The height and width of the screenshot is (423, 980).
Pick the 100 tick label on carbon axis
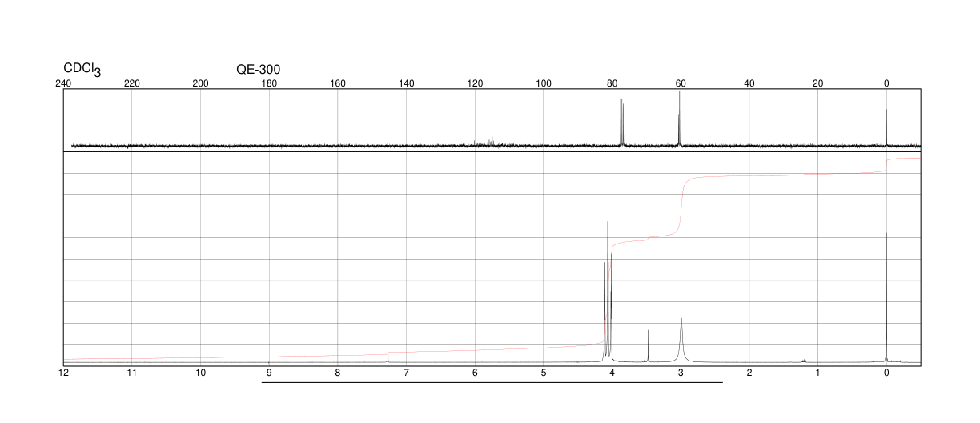(544, 83)
